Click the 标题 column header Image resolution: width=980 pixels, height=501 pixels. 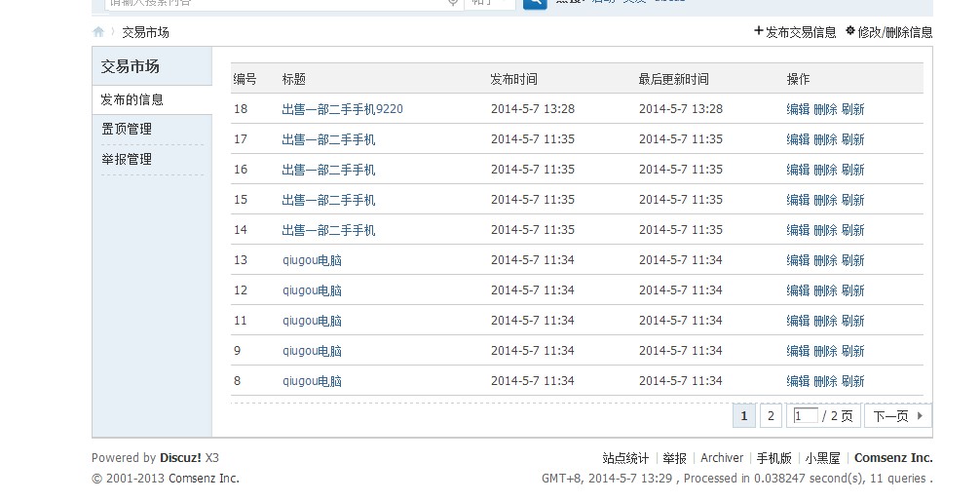[x=294, y=79]
